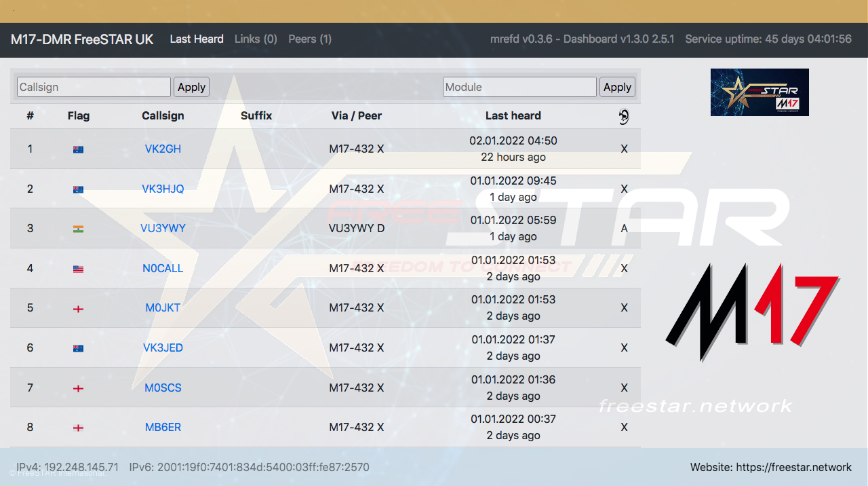This screenshot has width=868, height=486.
Task: Click the ear icon column header
Action: (x=624, y=117)
